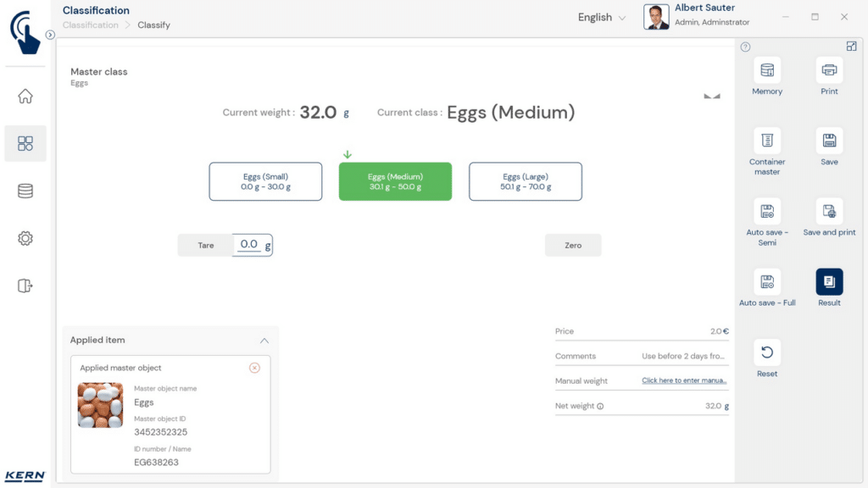The width and height of the screenshot is (868, 488).
Task: Expand the left sidebar navigation arrow
Action: (x=50, y=35)
